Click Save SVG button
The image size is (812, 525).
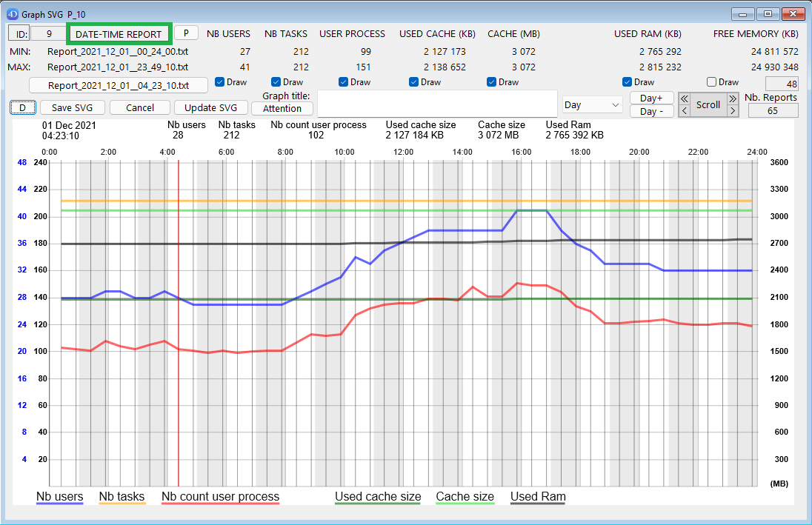pos(72,108)
